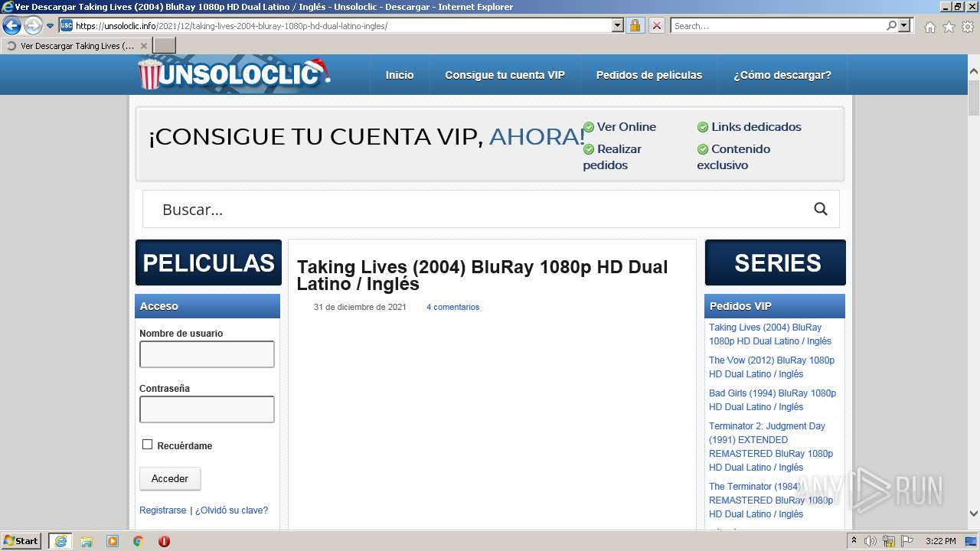Open Consigue tu cuenta VIP menu
Viewport: 980px width, 551px height.
505,75
